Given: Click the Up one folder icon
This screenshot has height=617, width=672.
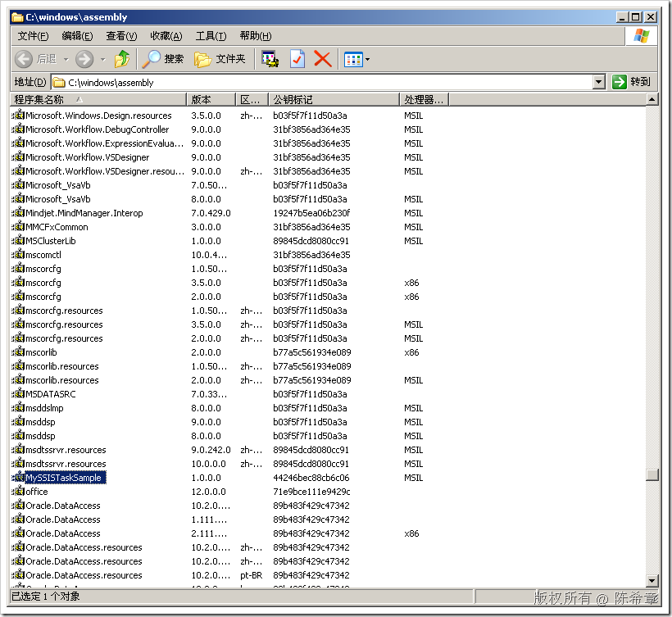Looking at the screenshot, I should point(122,59).
